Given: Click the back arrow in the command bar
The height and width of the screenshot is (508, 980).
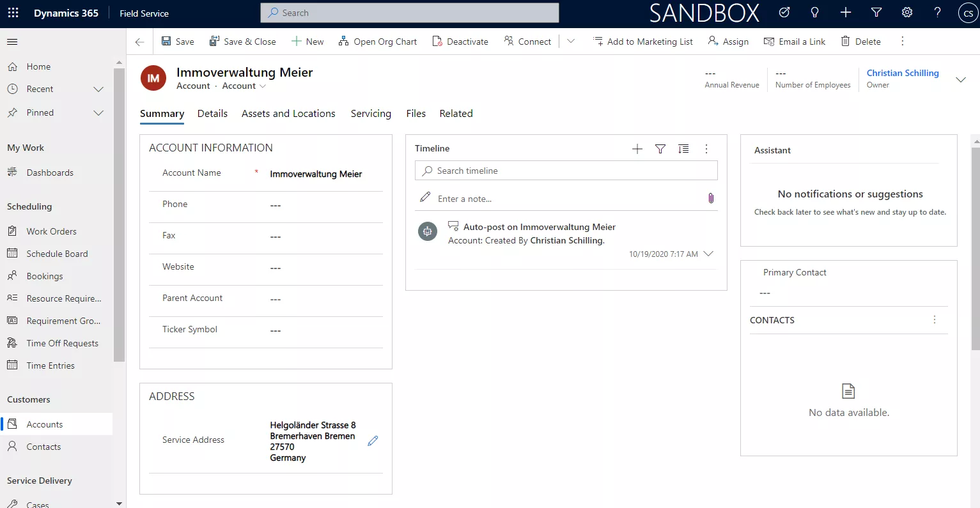Looking at the screenshot, I should 139,42.
